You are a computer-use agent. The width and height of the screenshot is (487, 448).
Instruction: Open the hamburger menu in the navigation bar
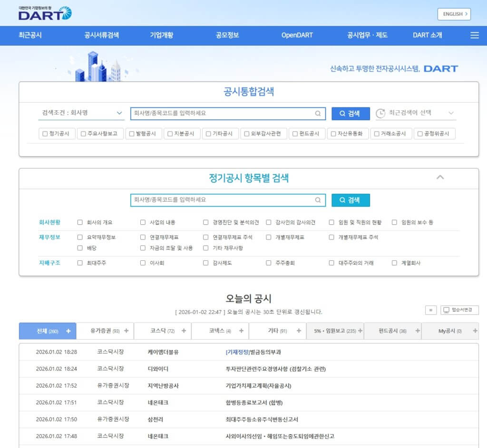point(474,36)
